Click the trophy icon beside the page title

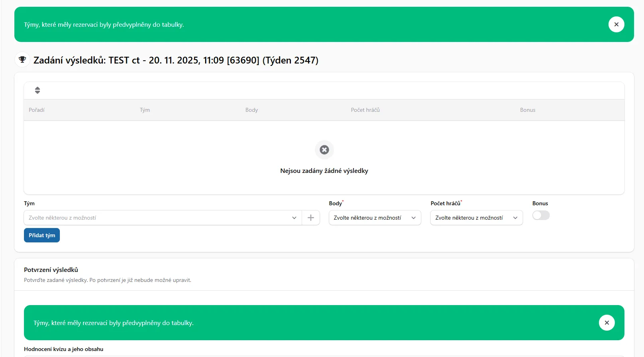[x=22, y=60]
